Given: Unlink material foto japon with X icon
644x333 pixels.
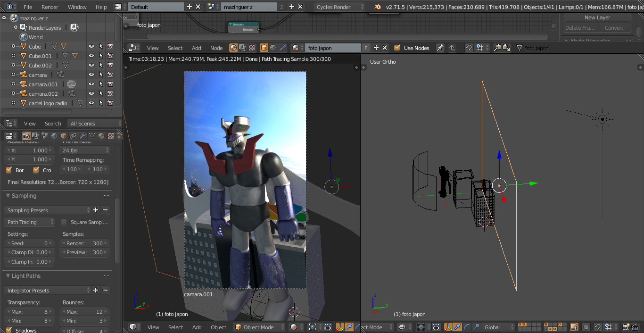Looking at the screenshot, I should point(385,48).
